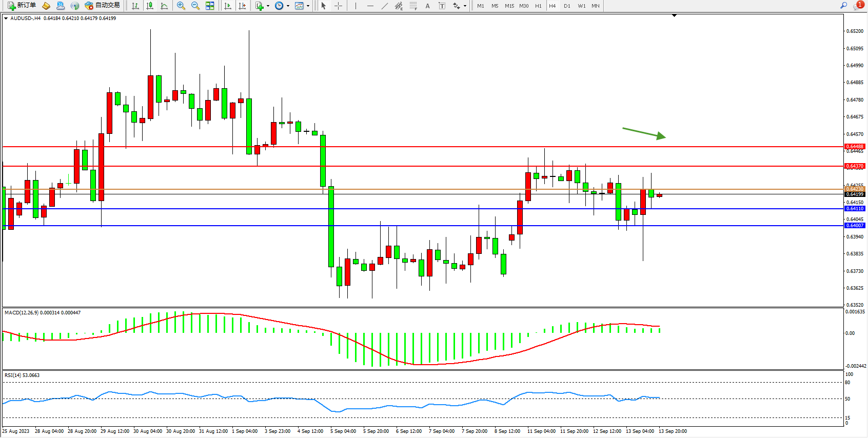Click the New Order (新订单) button
This screenshot has height=438, width=868.
[x=22, y=6]
